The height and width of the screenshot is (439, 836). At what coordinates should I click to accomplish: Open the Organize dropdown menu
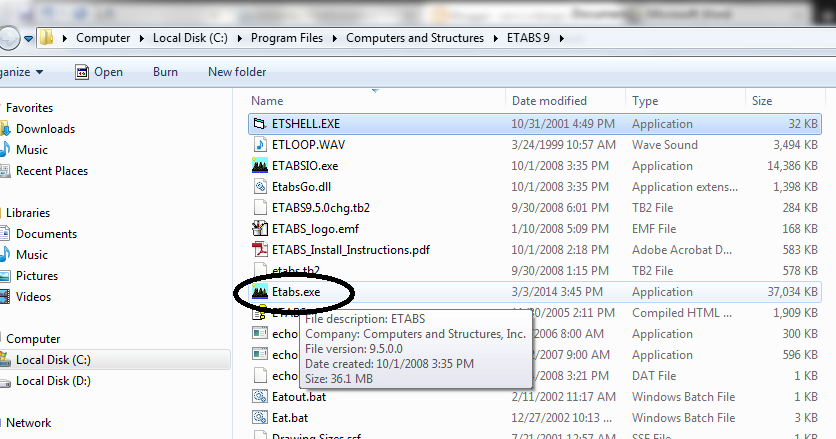[21, 72]
